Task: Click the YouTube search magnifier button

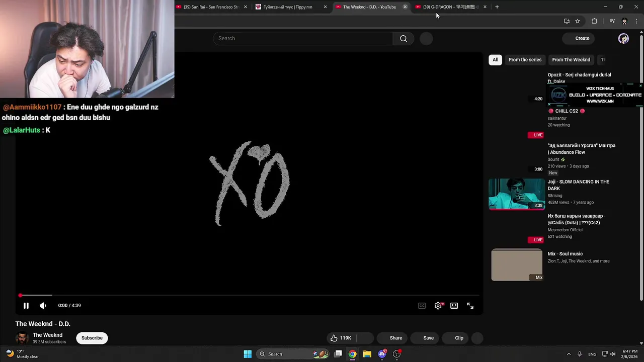Action: click(x=404, y=39)
